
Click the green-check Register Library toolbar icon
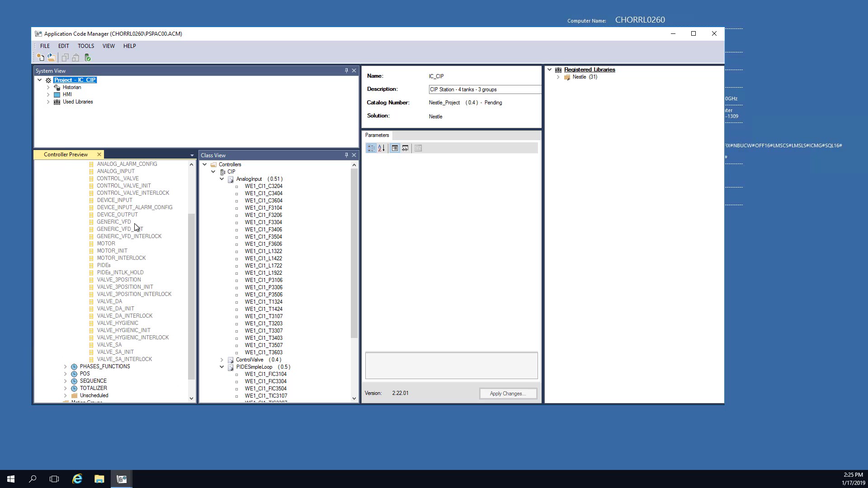(x=88, y=57)
